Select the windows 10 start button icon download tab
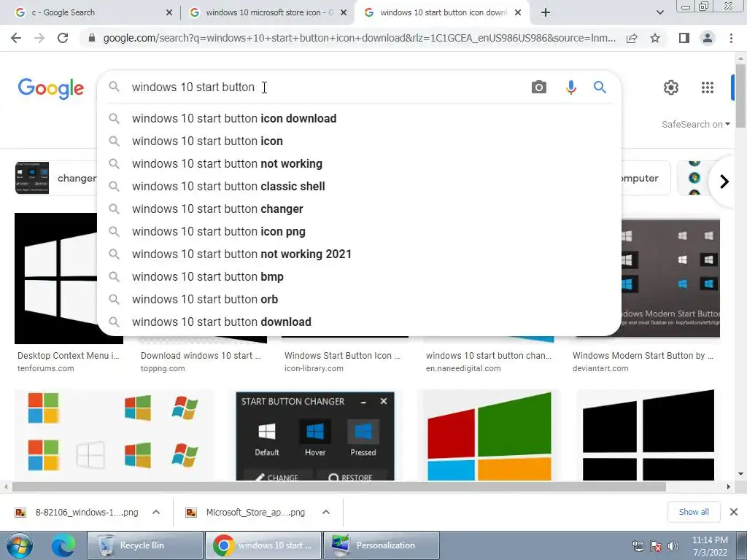 click(441, 13)
